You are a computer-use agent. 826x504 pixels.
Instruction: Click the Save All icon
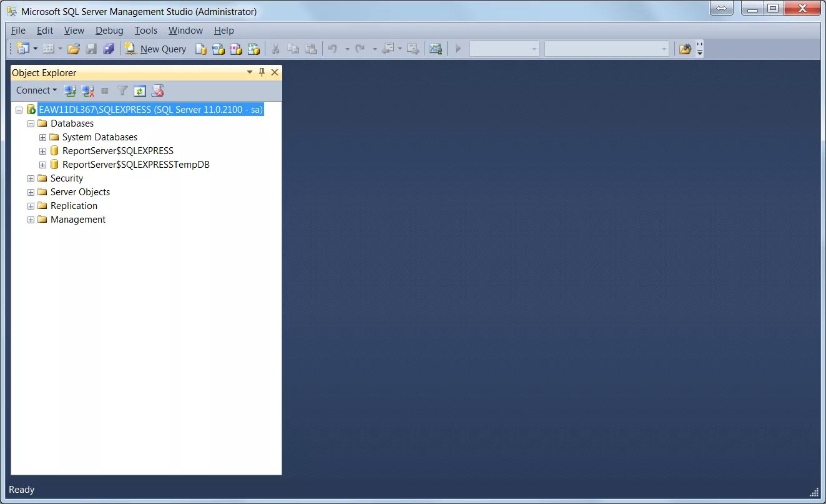109,49
